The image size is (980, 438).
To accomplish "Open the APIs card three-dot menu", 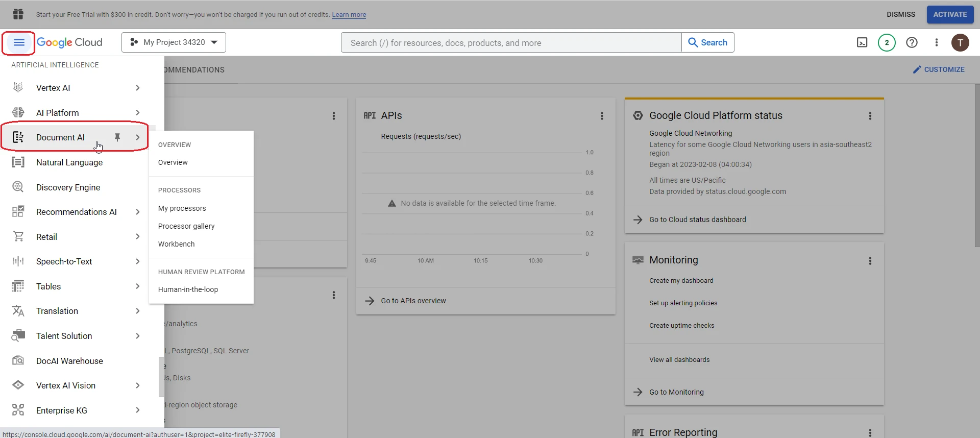I will [602, 116].
